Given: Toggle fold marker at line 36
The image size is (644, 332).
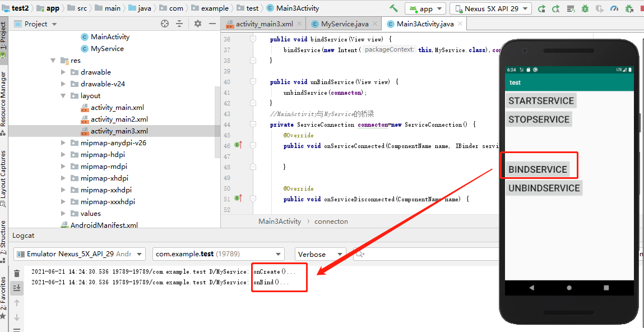Looking at the screenshot, I should (253, 39).
